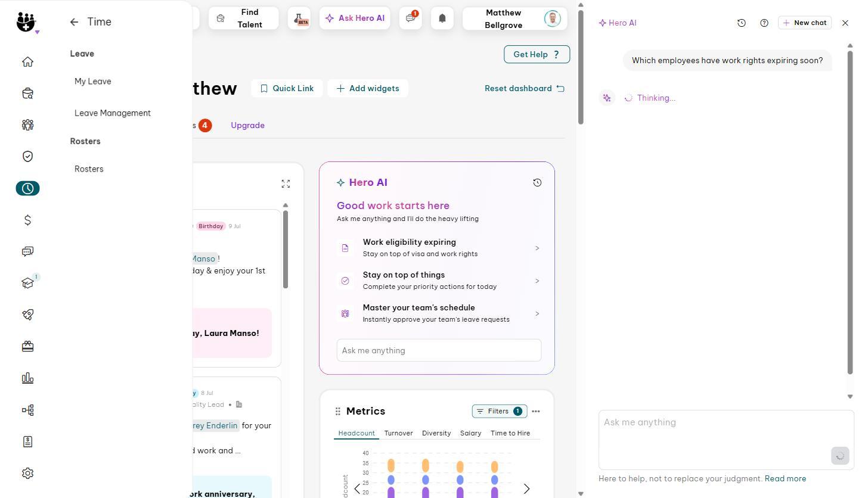This screenshot has width=868, height=498.
Task: Open the Read more link
Action: [x=785, y=479]
